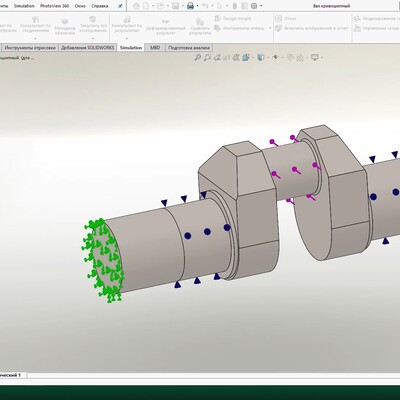The height and width of the screenshot is (400, 400).
Task: Toggle Section View in view toolbar
Action: pyautogui.click(x=227, y=58)
